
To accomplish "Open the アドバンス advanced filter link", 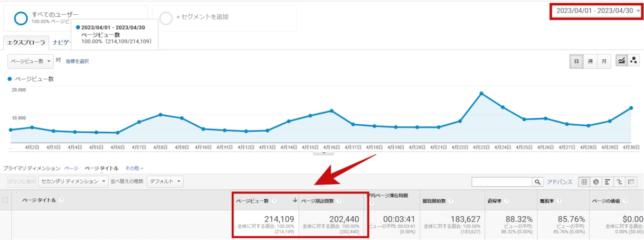I will point(560,182).
